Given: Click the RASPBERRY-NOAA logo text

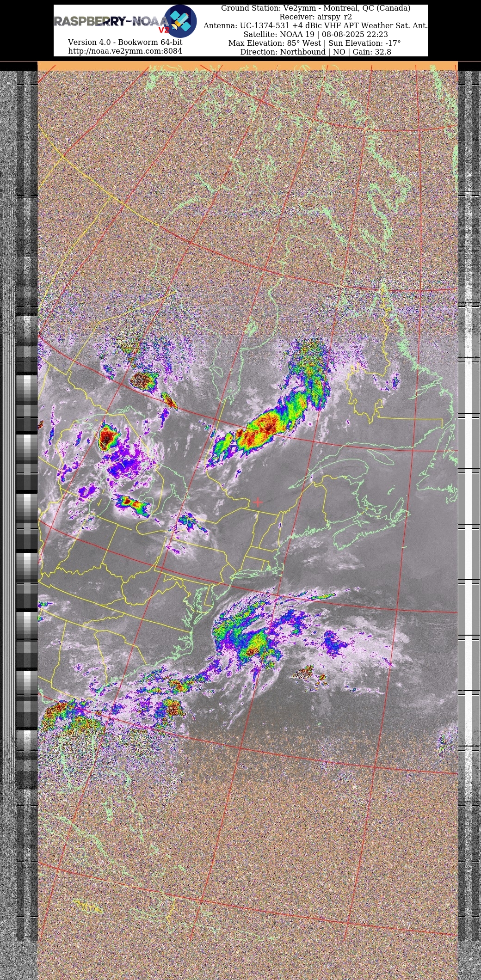Looking at the screenshot, I should click(x=111, y=22).
